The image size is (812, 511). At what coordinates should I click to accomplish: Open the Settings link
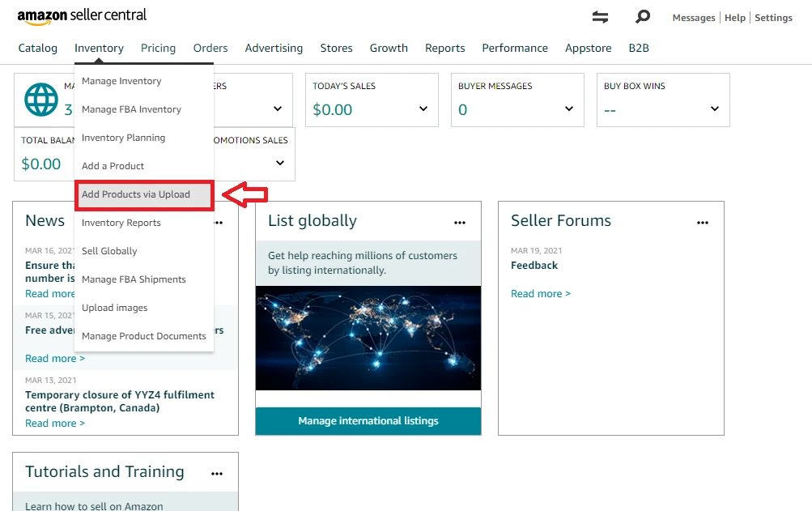[774, 18]
